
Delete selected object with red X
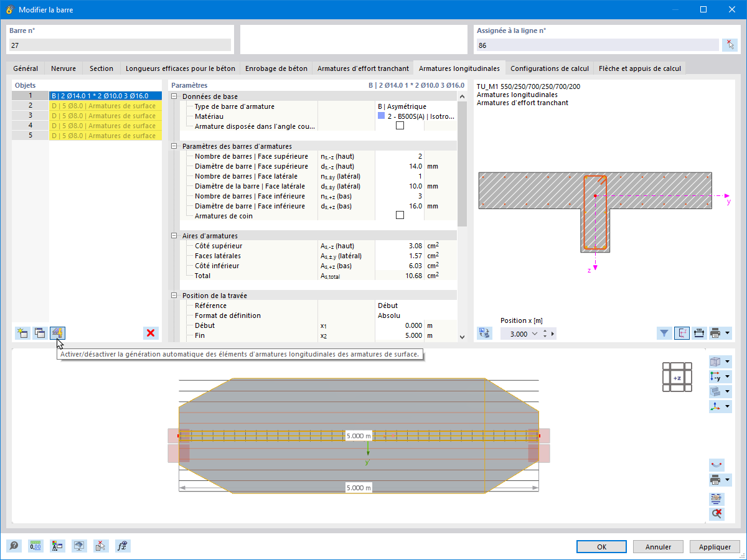pyautogui.click(x=151, y=333)
